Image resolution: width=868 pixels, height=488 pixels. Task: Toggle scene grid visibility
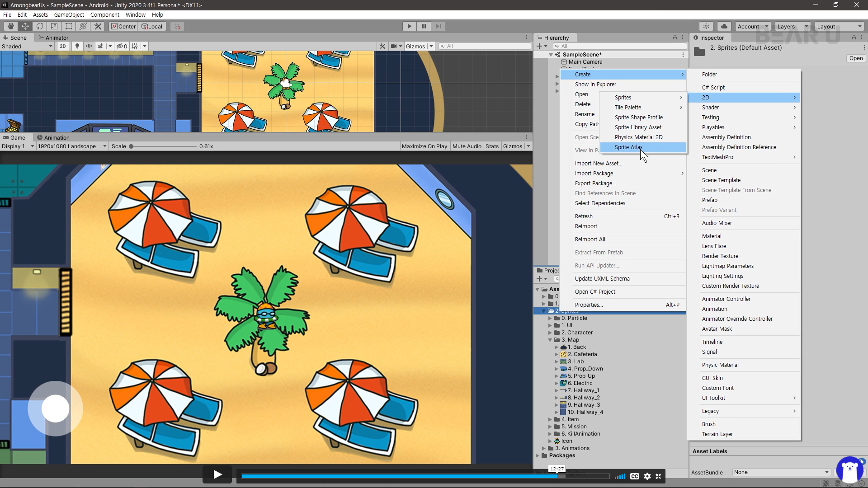tap(135, 46)
